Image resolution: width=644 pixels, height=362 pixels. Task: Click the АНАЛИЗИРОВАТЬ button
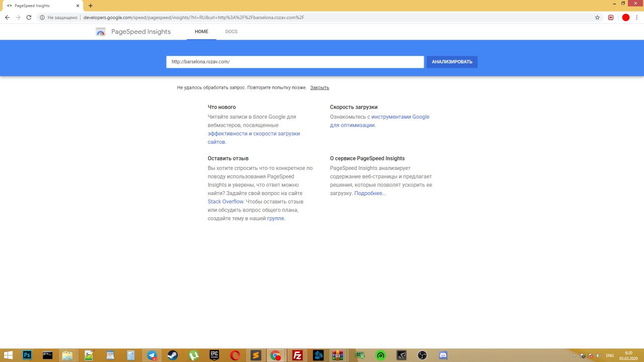pos(452,62)
